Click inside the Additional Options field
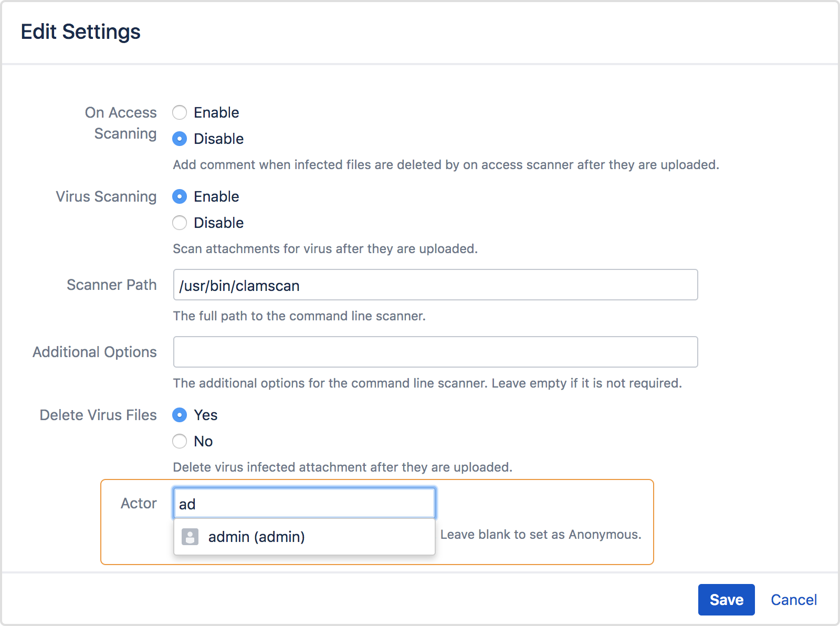Screen dimensions: 840x626 [x=435, y=352]
